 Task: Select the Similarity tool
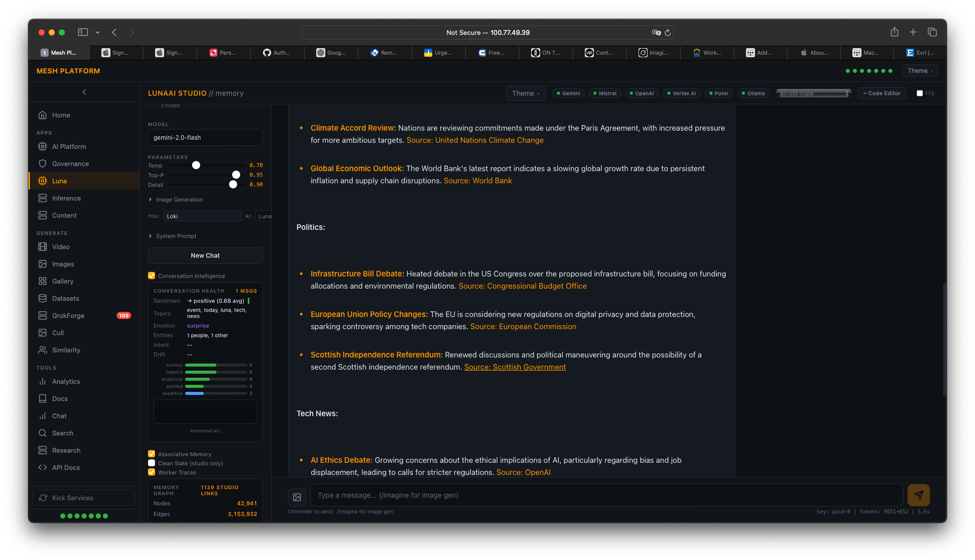pos(66,350)
